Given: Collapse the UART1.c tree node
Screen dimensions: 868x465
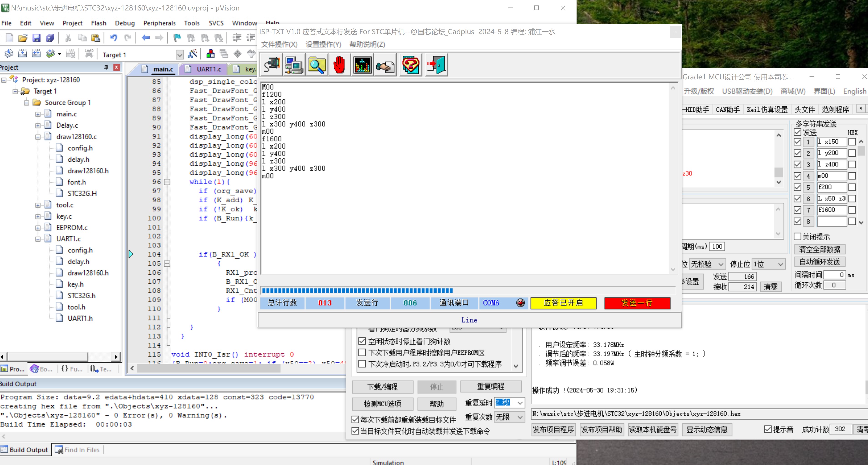Looking at the screenshot, I should pyautogui.click(x=38, y=239).
